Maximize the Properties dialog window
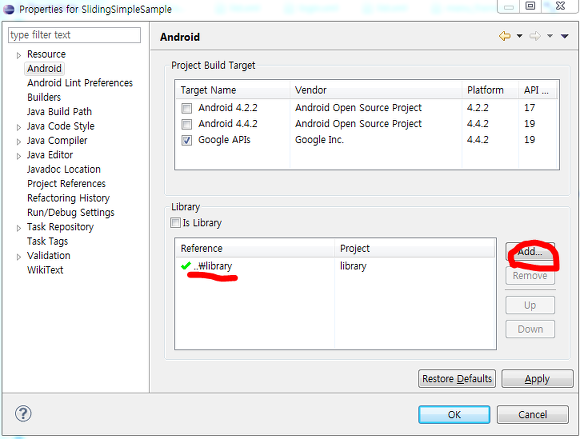The width and height of the screenshot is (580, 439). click(x=530, y=6)
